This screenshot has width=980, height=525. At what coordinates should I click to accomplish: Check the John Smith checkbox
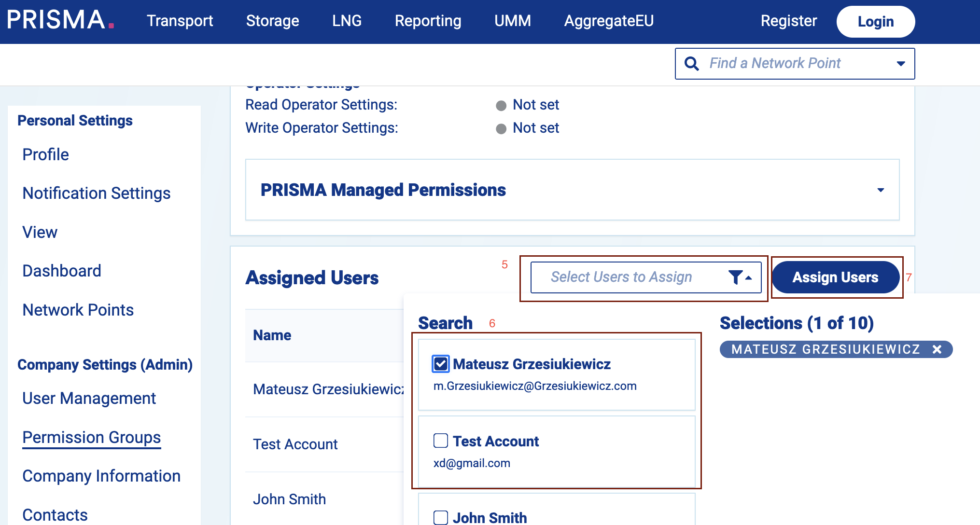click(x=441, y=517)
